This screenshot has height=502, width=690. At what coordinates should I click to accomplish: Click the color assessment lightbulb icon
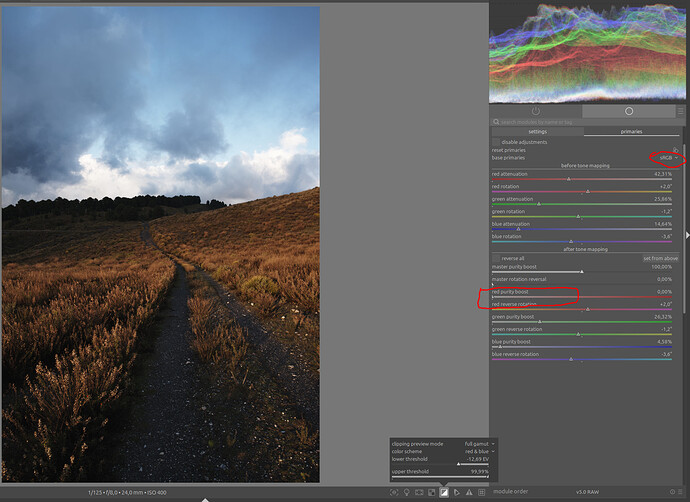[406, 492]
